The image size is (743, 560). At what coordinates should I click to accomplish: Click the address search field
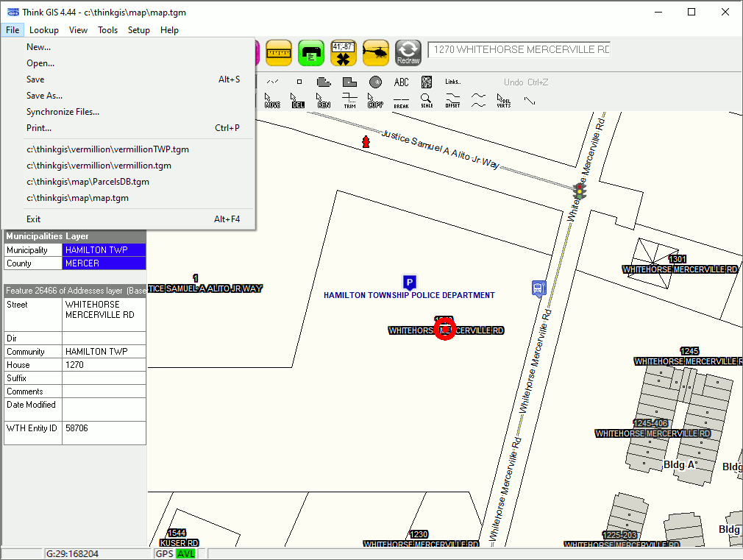coord(519,50)
